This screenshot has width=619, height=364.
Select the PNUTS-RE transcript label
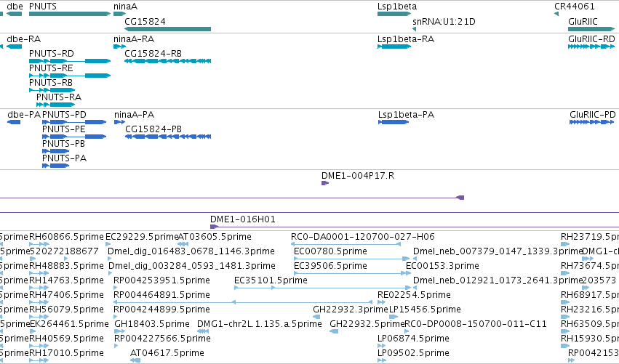[x=51, y=68]
